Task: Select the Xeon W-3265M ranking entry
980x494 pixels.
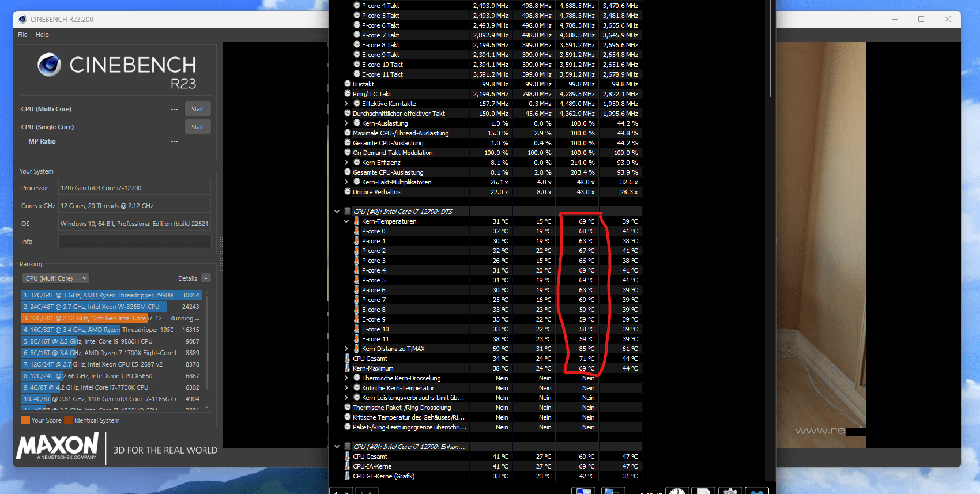Action: 111,307
